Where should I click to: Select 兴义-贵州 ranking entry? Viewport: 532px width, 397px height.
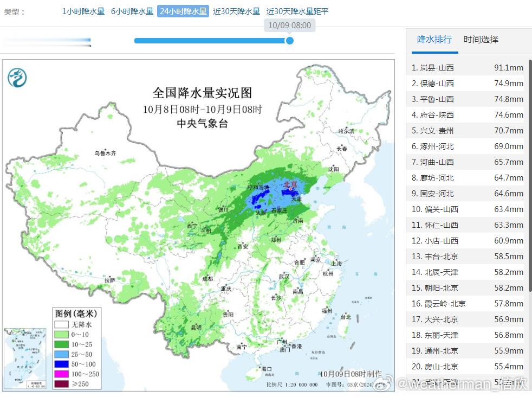(x=467, y=131)
